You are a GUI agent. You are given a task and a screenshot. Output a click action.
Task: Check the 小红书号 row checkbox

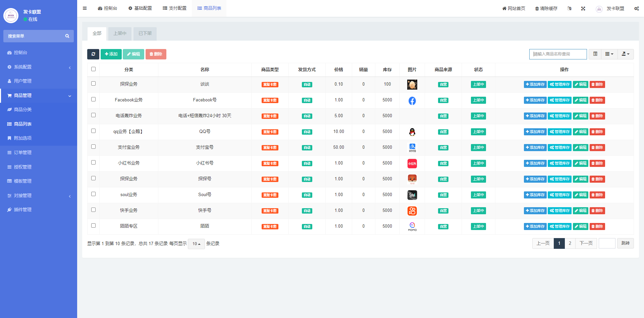[x=93, y=163]
